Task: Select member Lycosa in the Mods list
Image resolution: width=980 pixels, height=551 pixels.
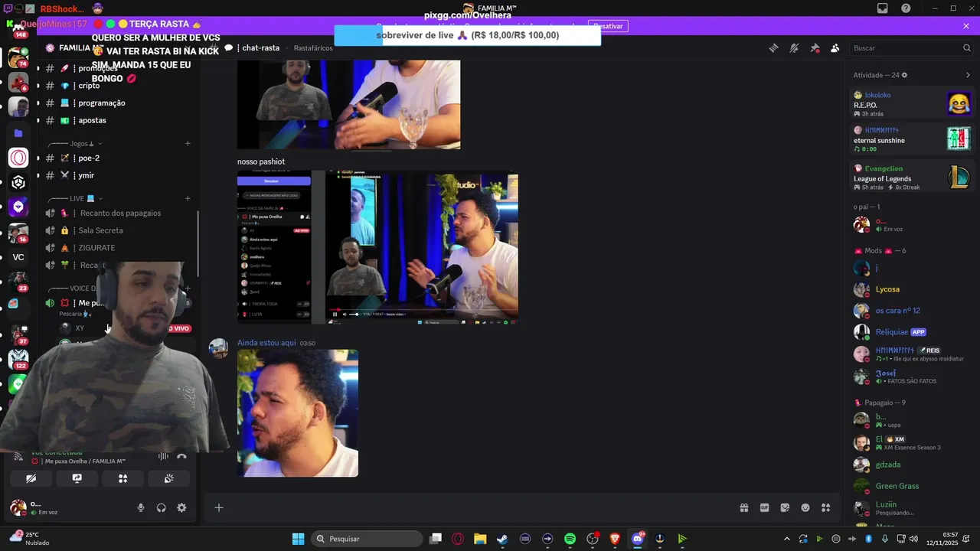Action: tap(912, 289)
